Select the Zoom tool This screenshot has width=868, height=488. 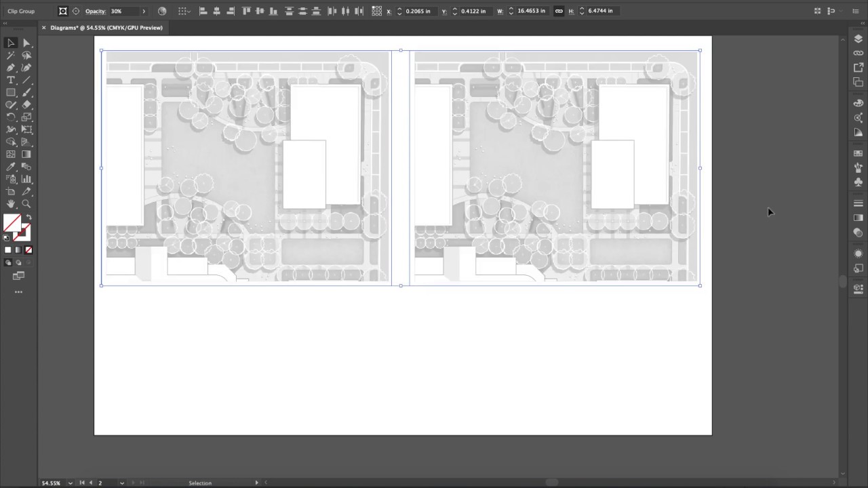coord(26,204)
